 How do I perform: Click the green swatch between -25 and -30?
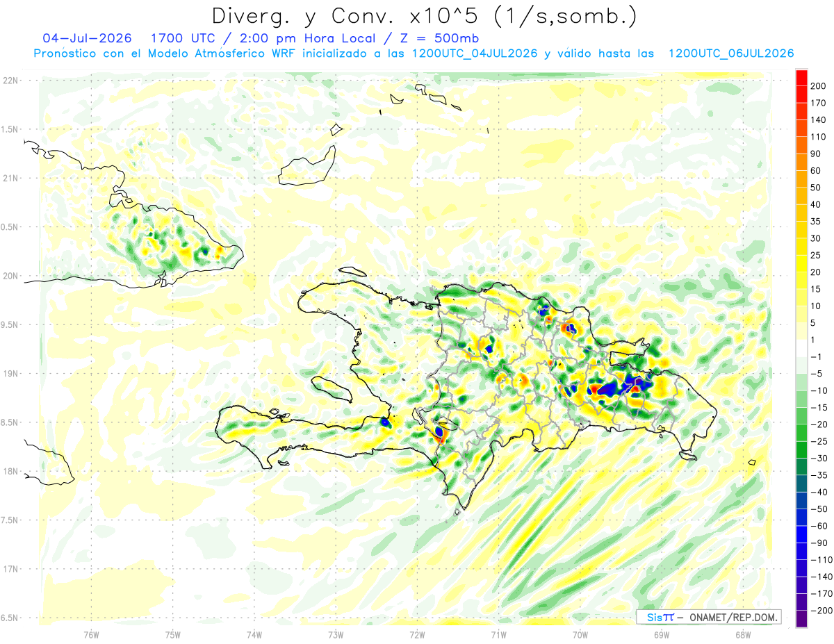(x=801, y=449)
